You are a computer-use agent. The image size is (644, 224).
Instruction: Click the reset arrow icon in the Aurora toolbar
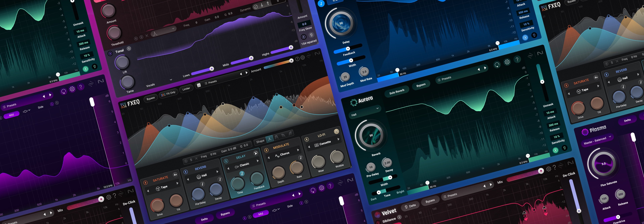point(497,65)
